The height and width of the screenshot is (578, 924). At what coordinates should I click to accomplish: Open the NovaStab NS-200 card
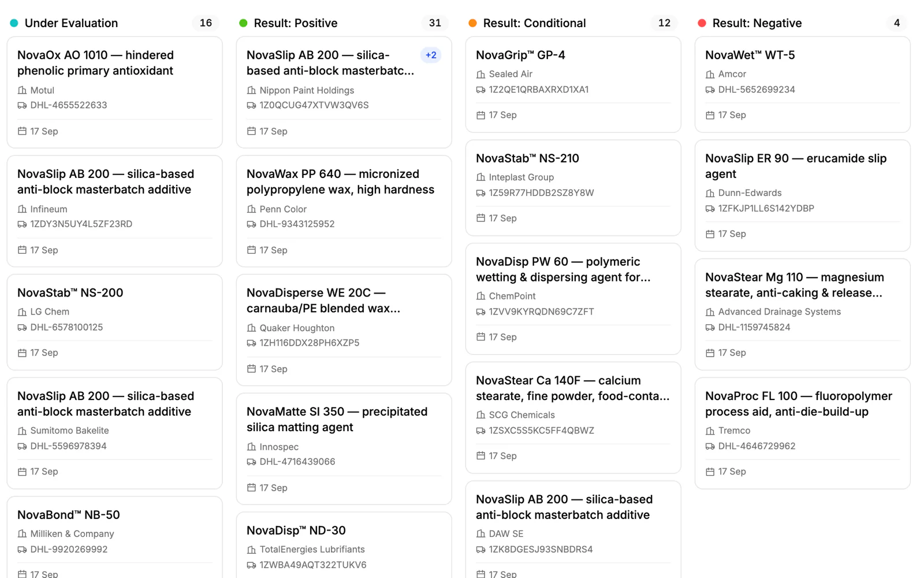point(114,322)
